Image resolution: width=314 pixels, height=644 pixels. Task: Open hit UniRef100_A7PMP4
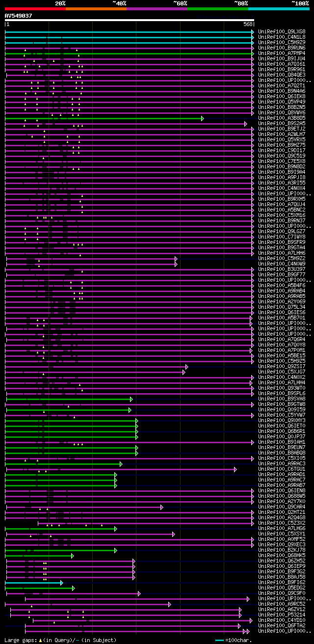(282, 53)
